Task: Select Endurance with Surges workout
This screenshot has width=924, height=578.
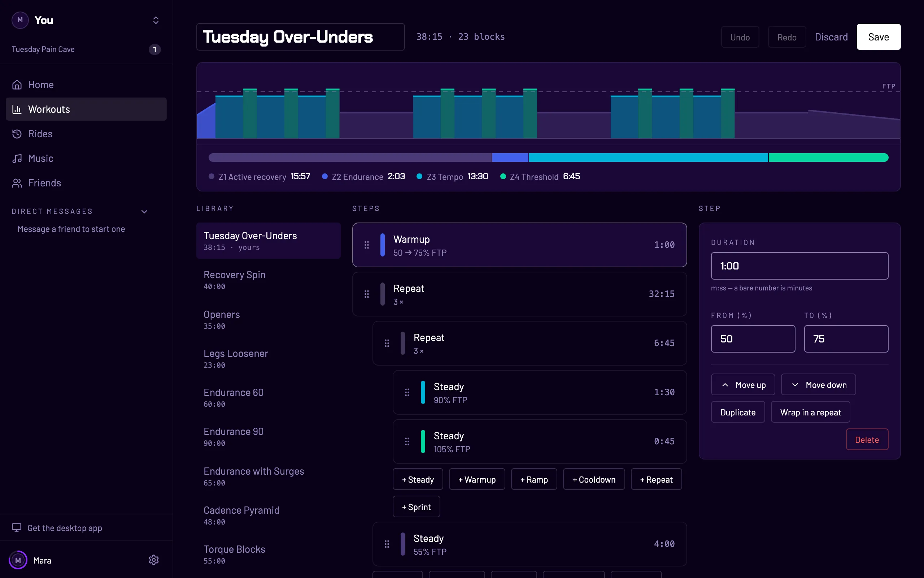Action: pos(269,477)
